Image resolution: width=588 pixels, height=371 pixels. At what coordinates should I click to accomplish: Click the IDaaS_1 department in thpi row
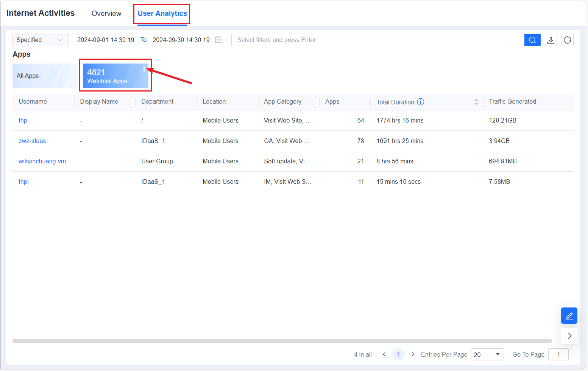click(153, 182)
